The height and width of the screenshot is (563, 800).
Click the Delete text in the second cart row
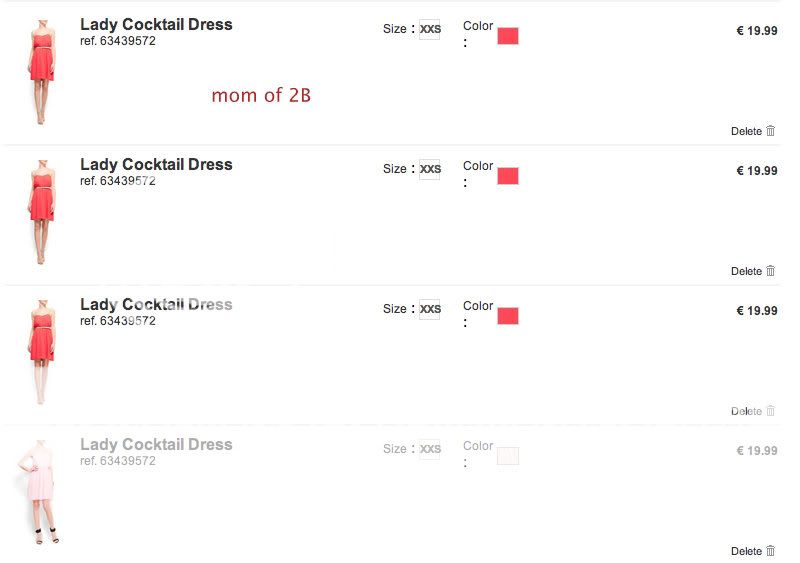pyautogui.click(x=746, y=271)
